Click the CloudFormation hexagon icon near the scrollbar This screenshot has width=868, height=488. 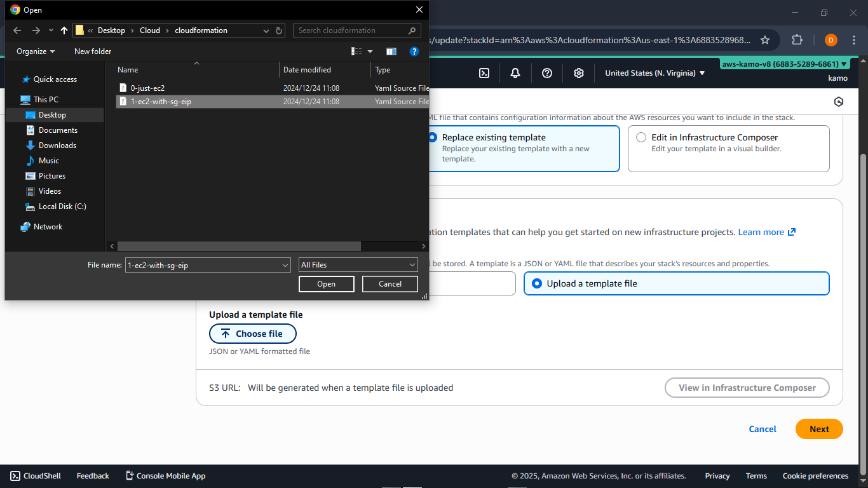click(838, 101)
